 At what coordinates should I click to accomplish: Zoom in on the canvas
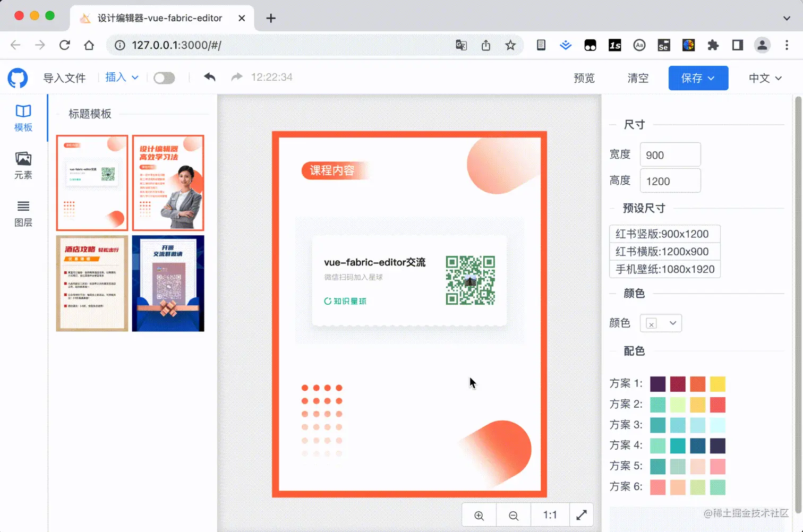pos(479,515)
